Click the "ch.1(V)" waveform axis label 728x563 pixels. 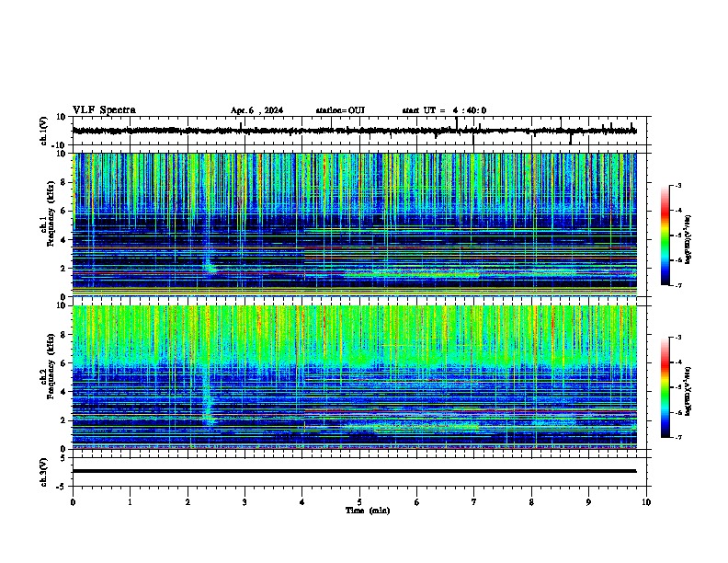[44, 131]
